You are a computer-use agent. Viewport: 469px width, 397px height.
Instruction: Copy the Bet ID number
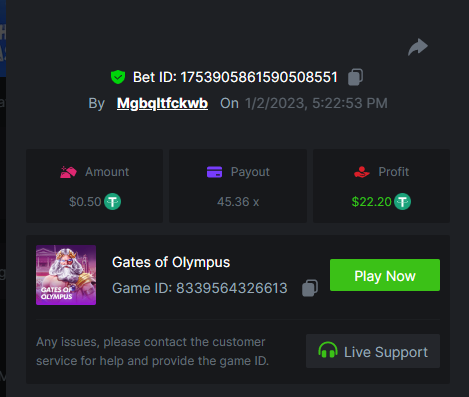click(x=355, y=77)
